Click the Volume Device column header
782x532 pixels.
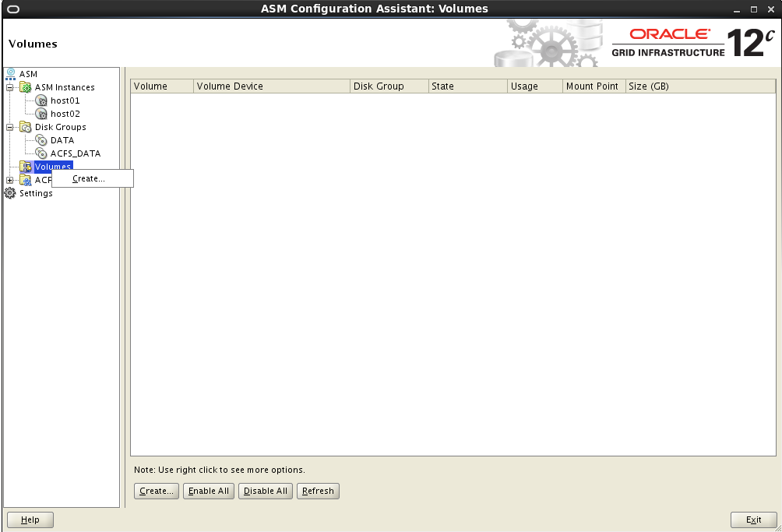click(x=272, y=86)
